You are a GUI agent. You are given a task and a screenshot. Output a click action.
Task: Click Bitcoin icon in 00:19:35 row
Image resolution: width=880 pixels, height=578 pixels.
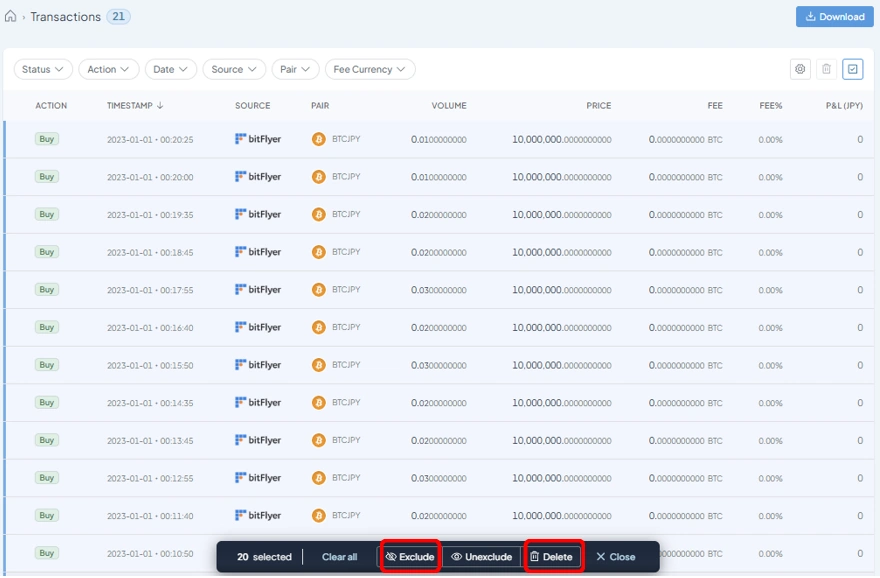click(319, 214)
